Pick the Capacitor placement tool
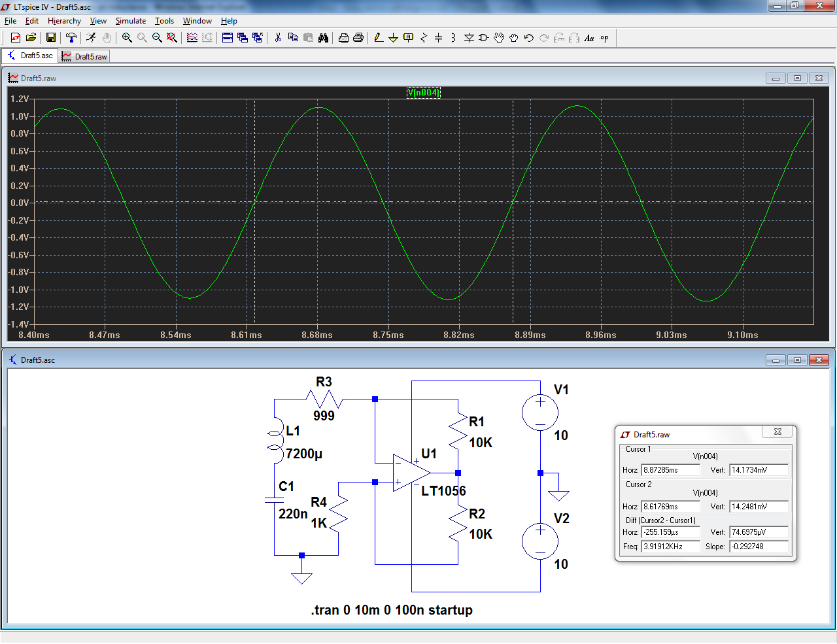The image size is (837, 644). (x=438, y=38)
